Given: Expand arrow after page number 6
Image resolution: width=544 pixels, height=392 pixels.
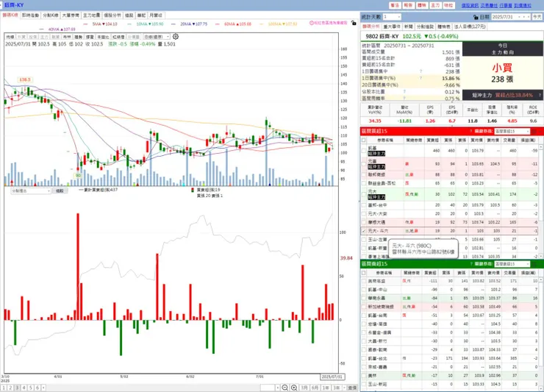Looking at the screenshot, I should click(43, 388).
